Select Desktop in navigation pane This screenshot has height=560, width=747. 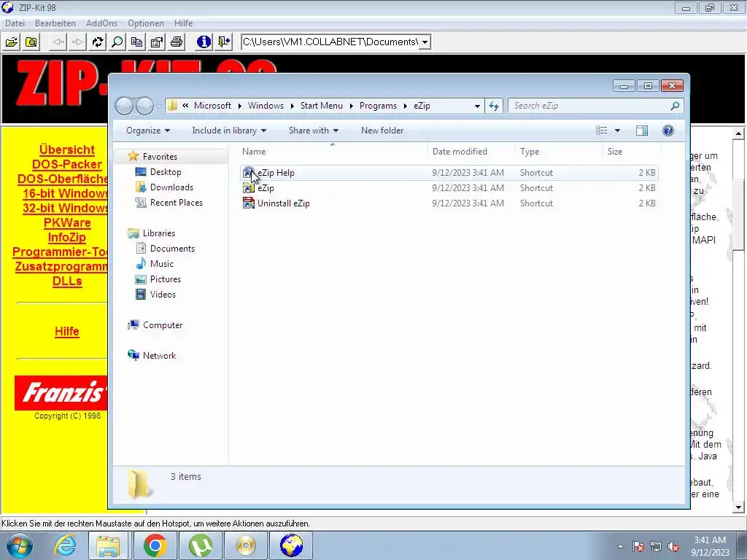tap(166, 172)
